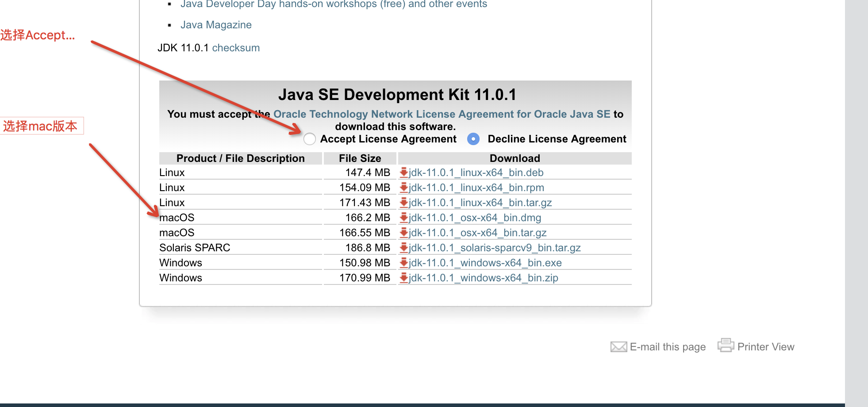Image resolution: width=868 pixels, height=407 pixels.
Task: Click download arrow icon for osx-x64_bin.dmg
Action: pyautogui.click(x=403, y=218)
